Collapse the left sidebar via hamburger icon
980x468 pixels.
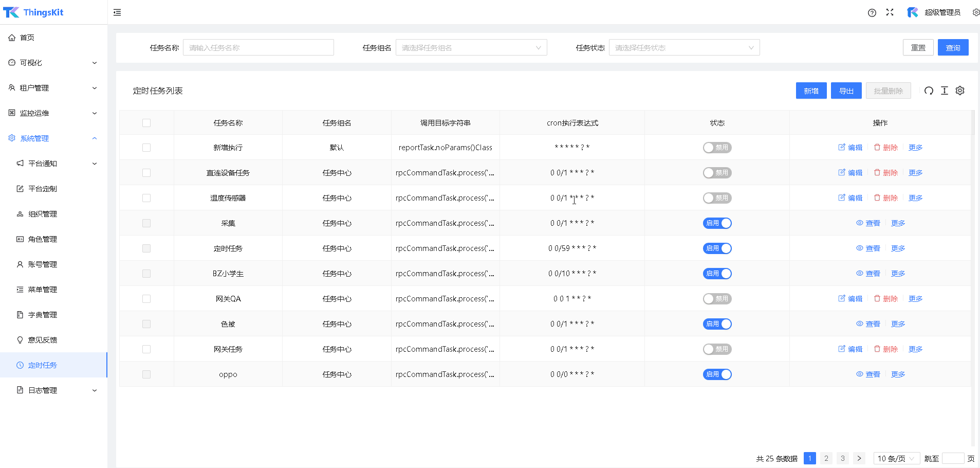click(117, 12)
